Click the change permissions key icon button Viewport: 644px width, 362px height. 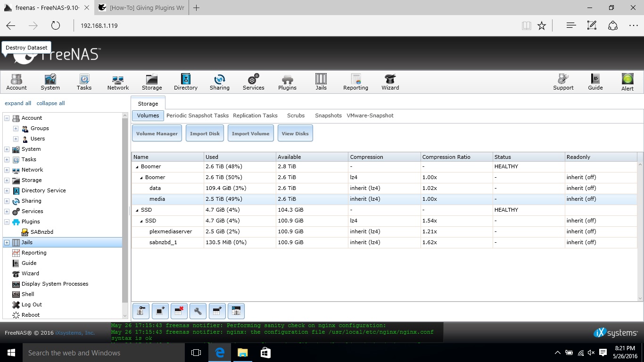(141, 311)
